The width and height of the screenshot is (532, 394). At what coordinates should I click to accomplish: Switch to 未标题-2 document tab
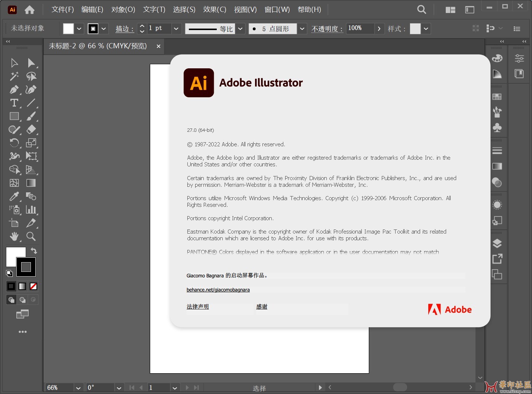pos(98,46)
